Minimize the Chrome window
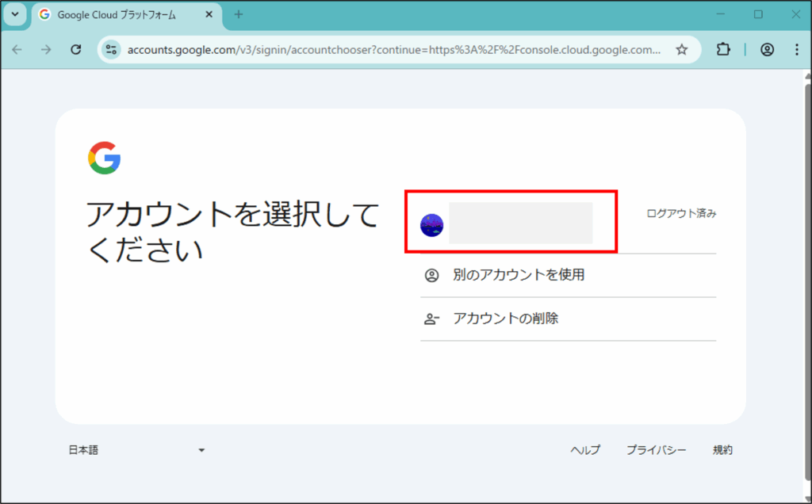The image size is (812, 504). coord(720,14)
